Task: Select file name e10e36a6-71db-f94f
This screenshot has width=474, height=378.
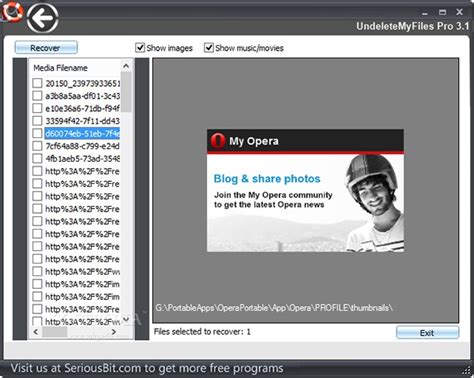Action: pyautogui.click(x=83, y=108)
